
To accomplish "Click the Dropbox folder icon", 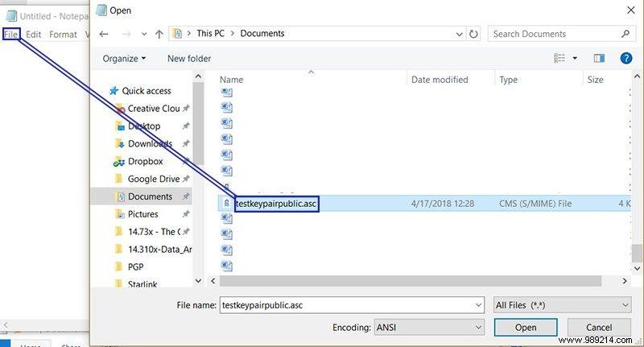I will (119, 161).
